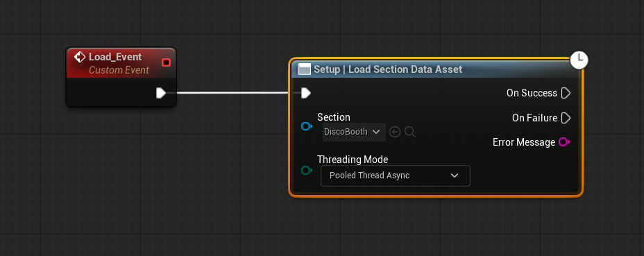Use selected asset arrow next to DiscoBooth
644x256 pixels.
pyautogui.click(x=395, y=132)
